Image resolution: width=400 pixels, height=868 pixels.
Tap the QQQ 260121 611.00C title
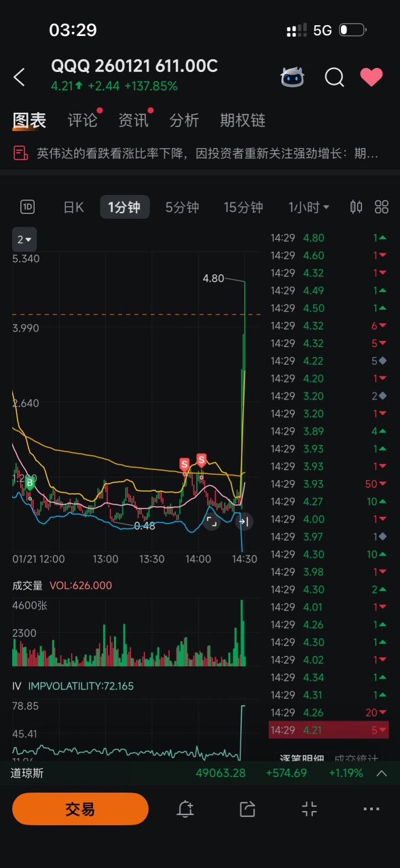(134, 66)
